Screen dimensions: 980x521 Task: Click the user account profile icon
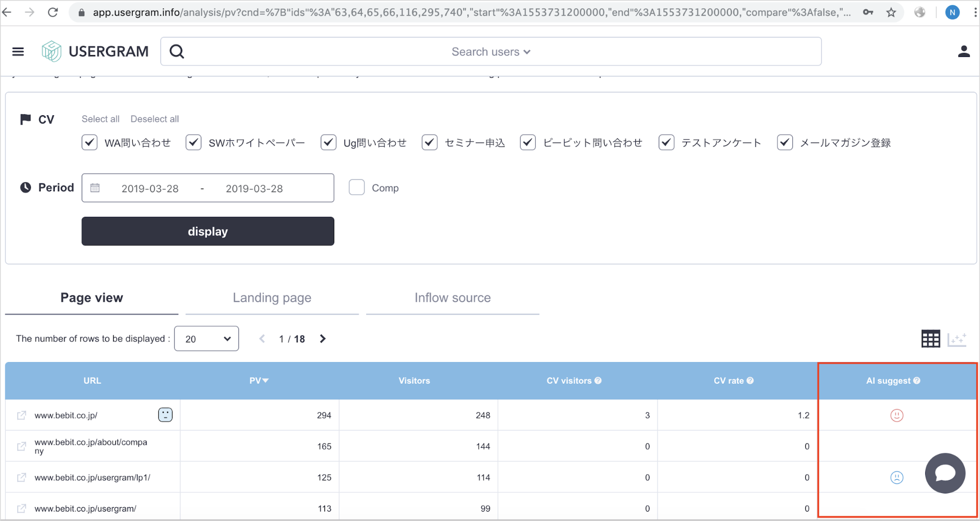tap(963, 52)
